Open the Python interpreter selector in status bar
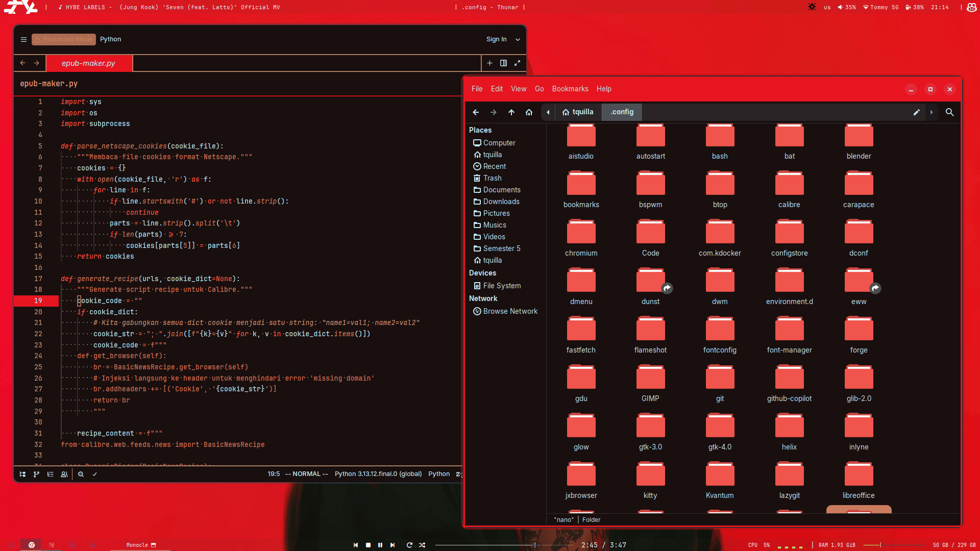This screenshot has width=980, height=551. pos(378,474)
